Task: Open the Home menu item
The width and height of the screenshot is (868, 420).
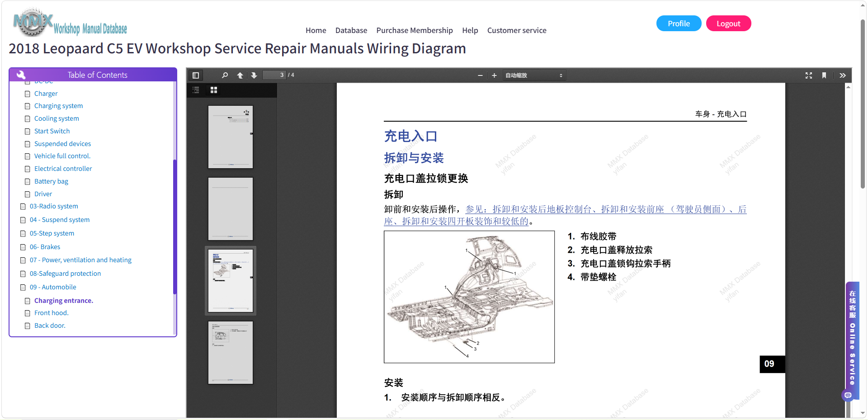Action: tap(316, 30)
